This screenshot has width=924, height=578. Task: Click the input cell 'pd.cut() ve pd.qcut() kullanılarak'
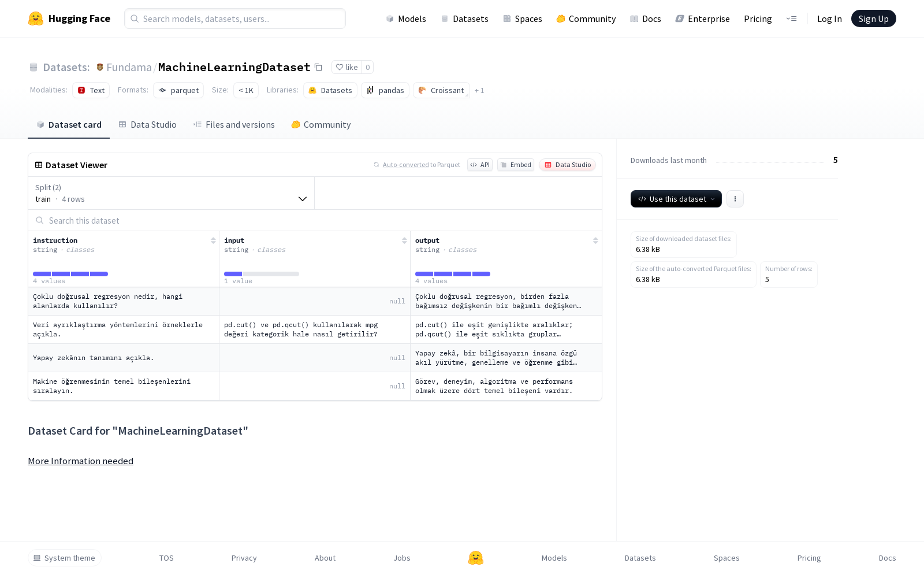point(315,329)
